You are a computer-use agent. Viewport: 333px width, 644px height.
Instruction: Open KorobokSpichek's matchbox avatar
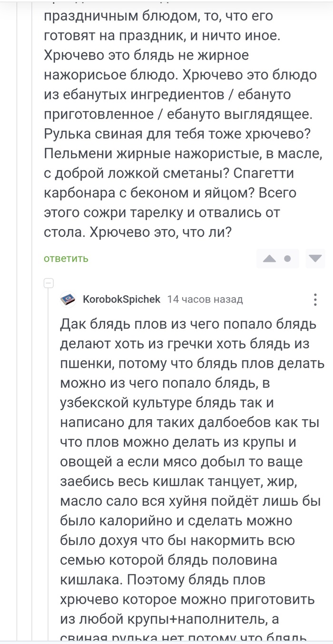pos(68,300)
